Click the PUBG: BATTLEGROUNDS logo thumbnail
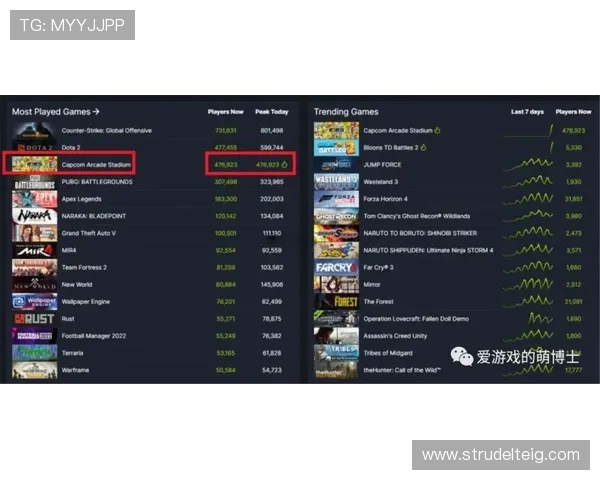Image resolution: width=600 pixels, height=480 pixels. (x=34, y=181)
